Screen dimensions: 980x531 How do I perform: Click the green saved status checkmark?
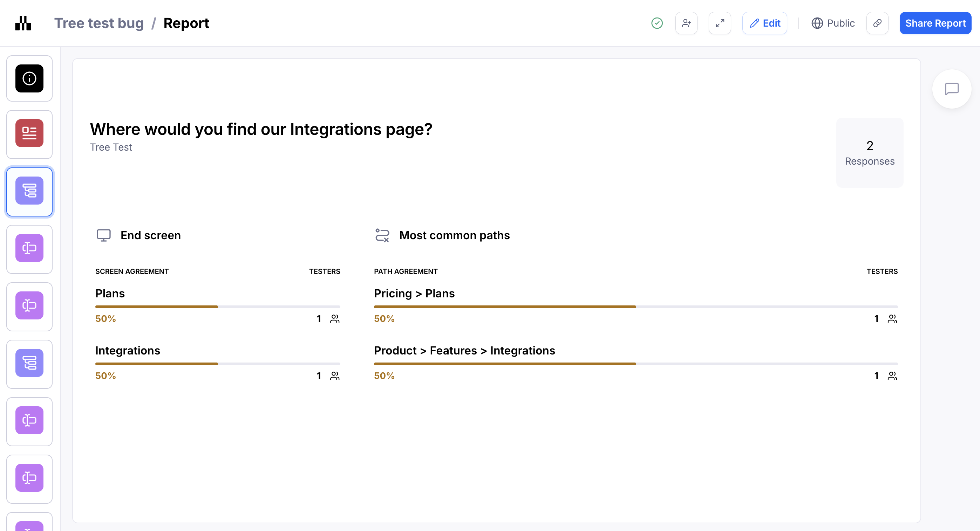coord(656,23)
